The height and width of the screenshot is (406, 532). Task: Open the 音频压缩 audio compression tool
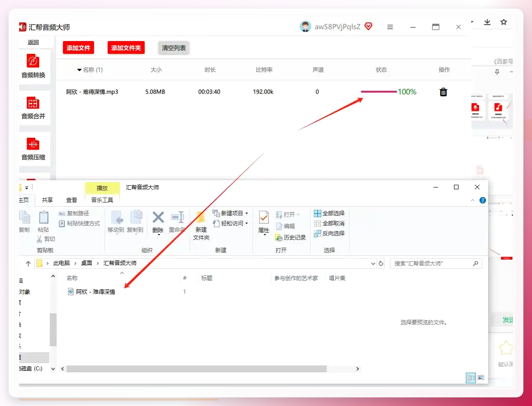(x=33, y=149)
